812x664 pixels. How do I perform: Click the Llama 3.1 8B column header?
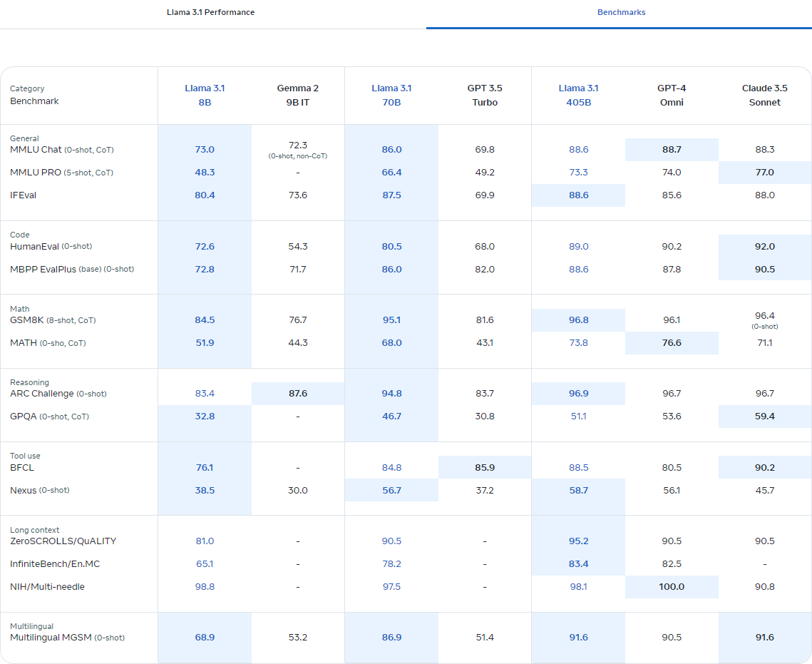click(205, 96)
